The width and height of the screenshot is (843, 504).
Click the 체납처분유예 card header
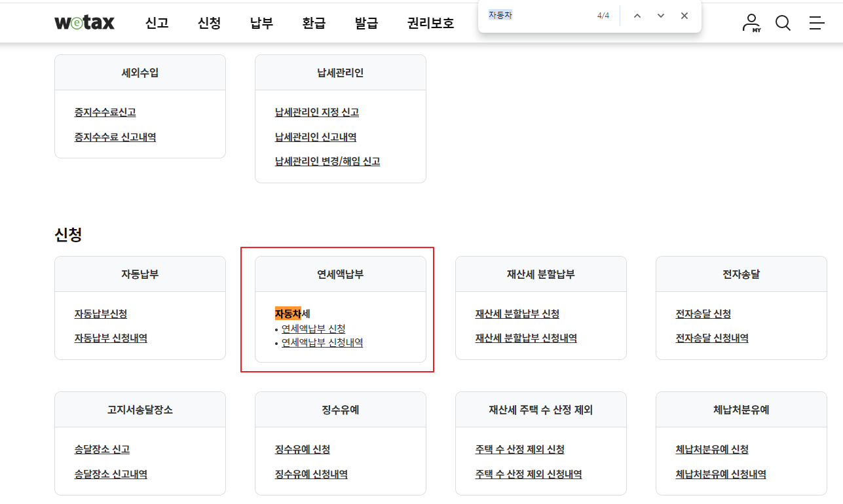tap(741, 410)
